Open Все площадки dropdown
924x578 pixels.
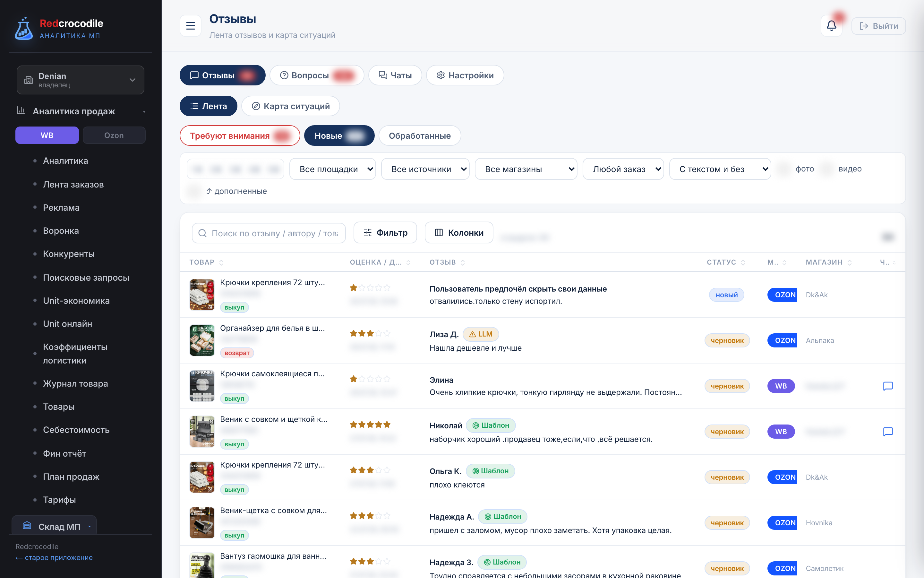(x=332, y=169)
